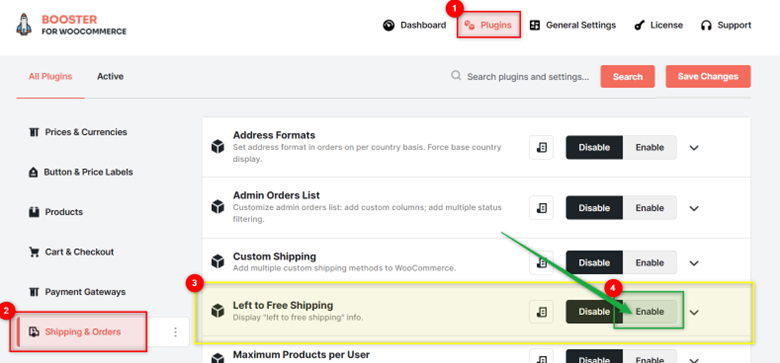Enable the Admin Orders List plugin
The image size is (780, 363).
tap(650, 207)
